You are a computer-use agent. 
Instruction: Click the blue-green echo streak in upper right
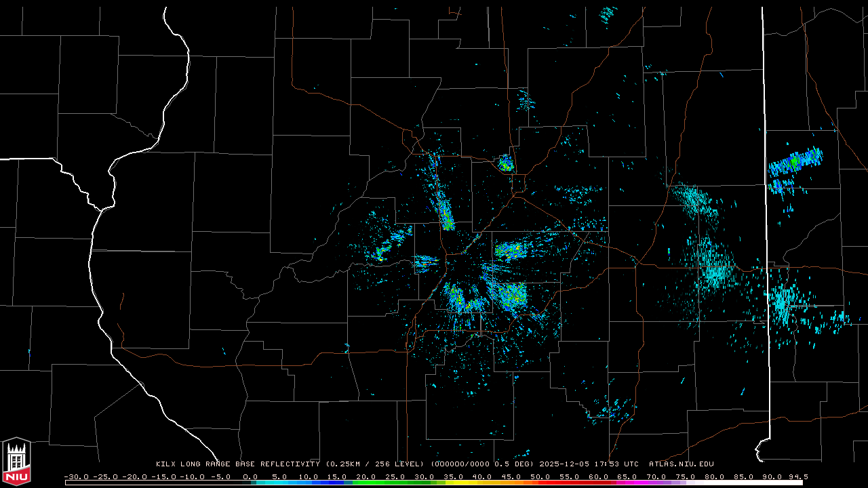795,163
